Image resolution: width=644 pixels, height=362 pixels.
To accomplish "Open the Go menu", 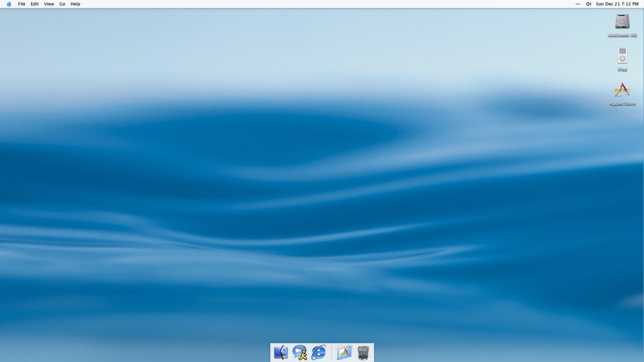I will pos(62,4).
